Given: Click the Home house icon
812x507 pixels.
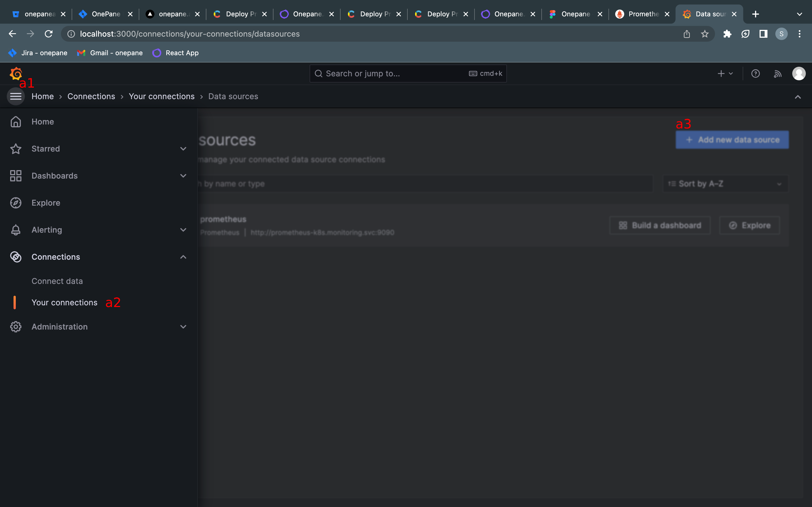Looking at the screenshot, I should tap(16, 121).
